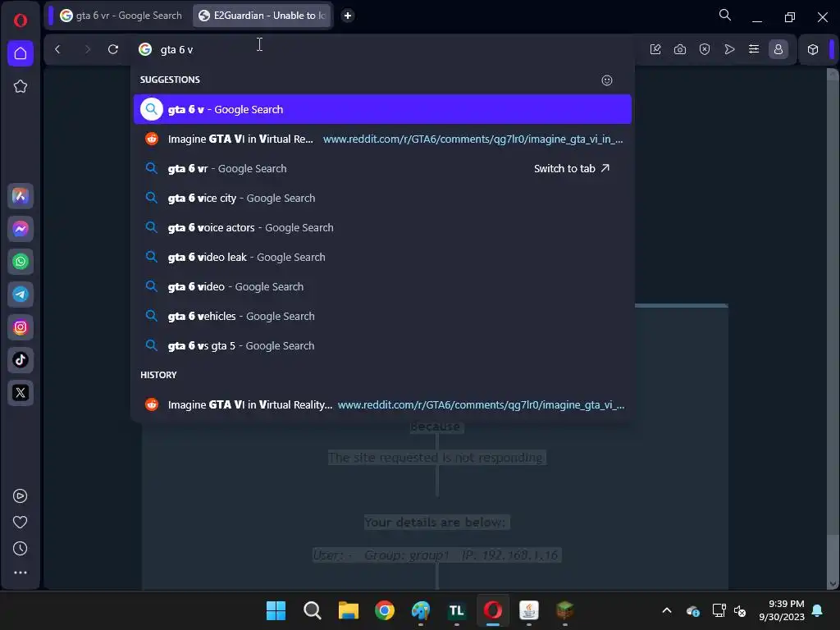840x630 pixels.
Task: Take a snapshot with camera icon
Action: pos(680,49)
